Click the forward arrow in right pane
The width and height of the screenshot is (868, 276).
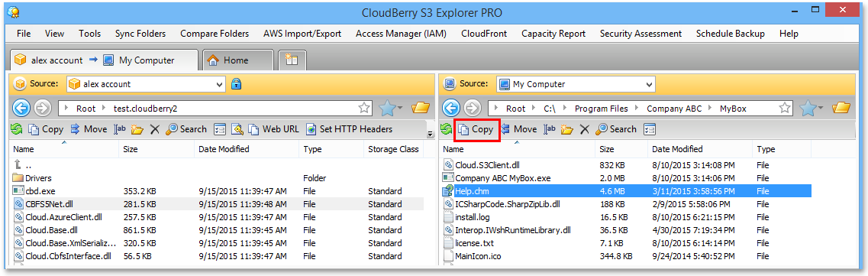(473, 108)
